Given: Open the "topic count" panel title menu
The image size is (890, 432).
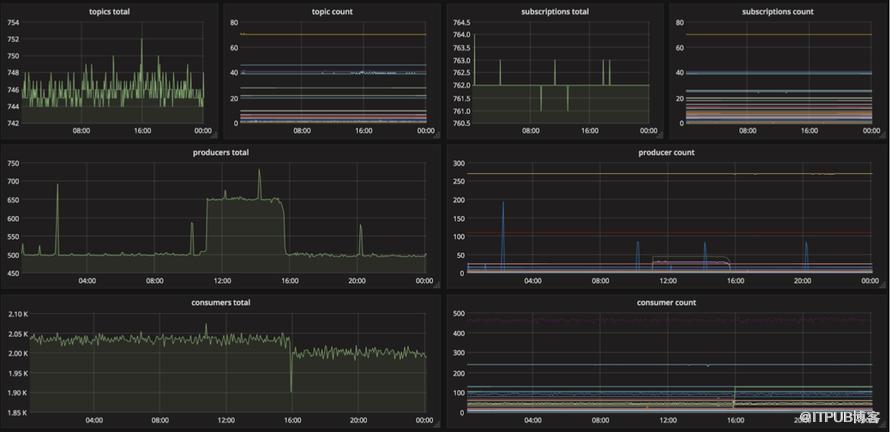Looking at the screenshot, I should tap(332, 11).
